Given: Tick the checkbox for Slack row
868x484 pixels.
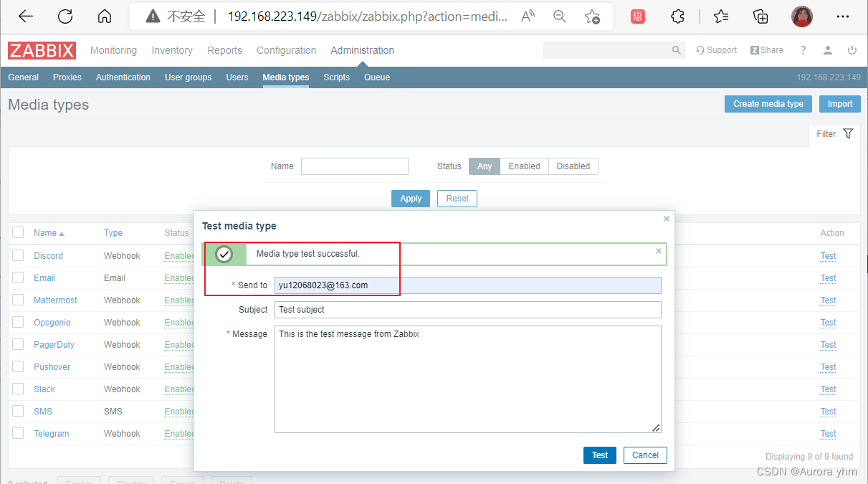Looking at the screenshot, I should pyautogui.click(x=19, y=389).
